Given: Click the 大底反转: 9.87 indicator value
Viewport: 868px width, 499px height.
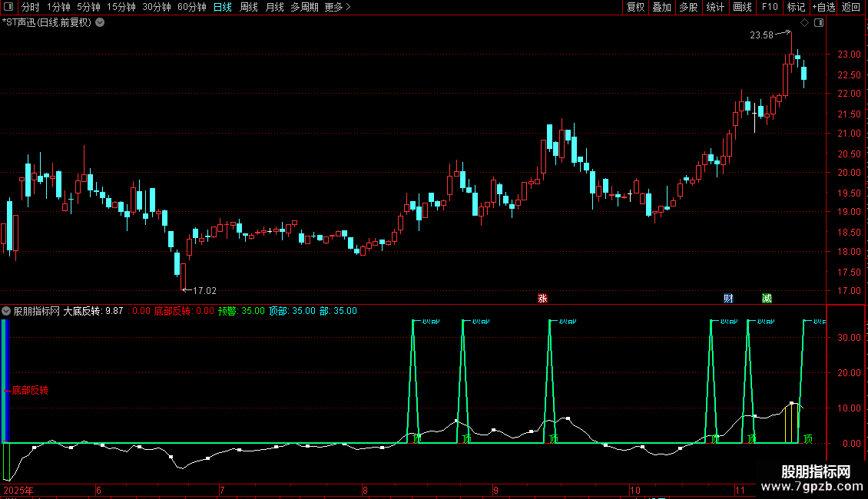Looking at the screenshot, I should tap(93, 311).
